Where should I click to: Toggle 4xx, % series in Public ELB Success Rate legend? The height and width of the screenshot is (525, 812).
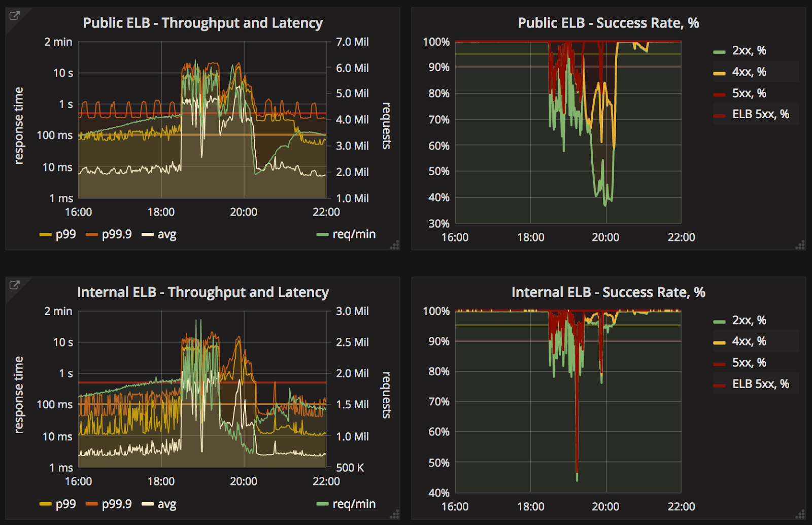pyautogui.click(x=749, y=72)
